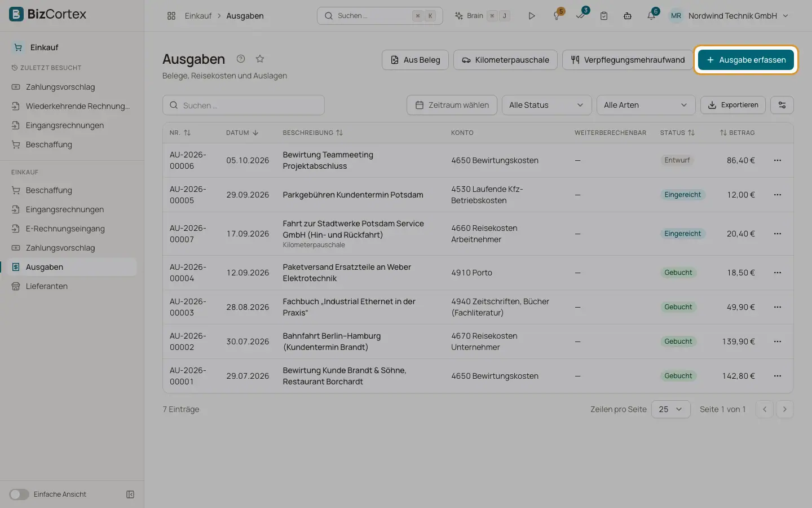This screenshot has height=508, width=812.
Task: Click the Einkauf breadcrumb link
Action: tap(198, 16)
